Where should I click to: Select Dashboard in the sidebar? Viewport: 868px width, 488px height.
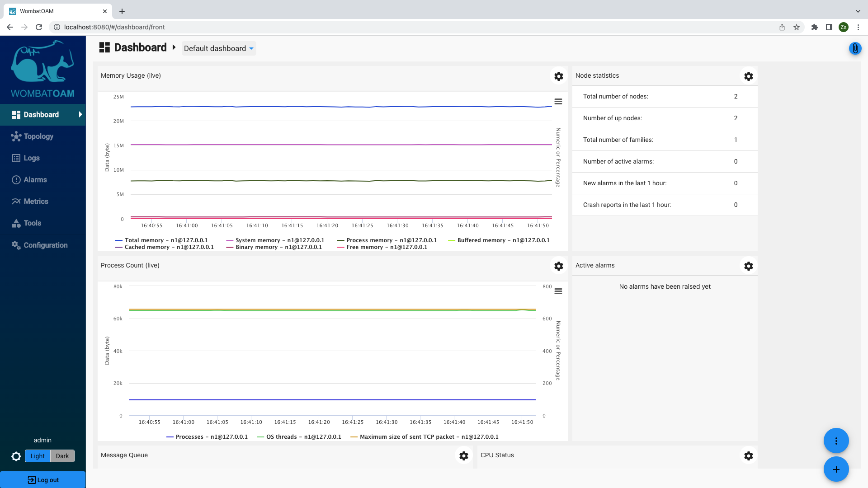[42, 115]
